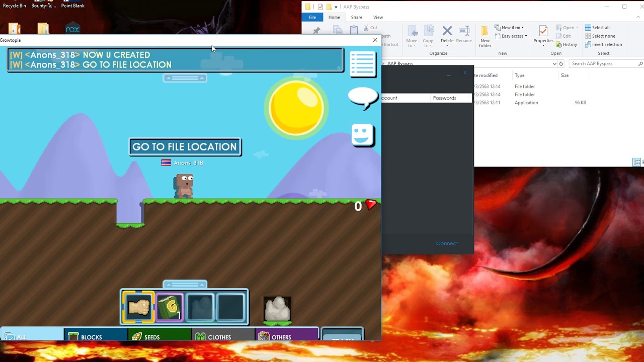Screen dimensions: 644x362
Task: Click the empty fourth inventory slot
Action: click(231, 306)
